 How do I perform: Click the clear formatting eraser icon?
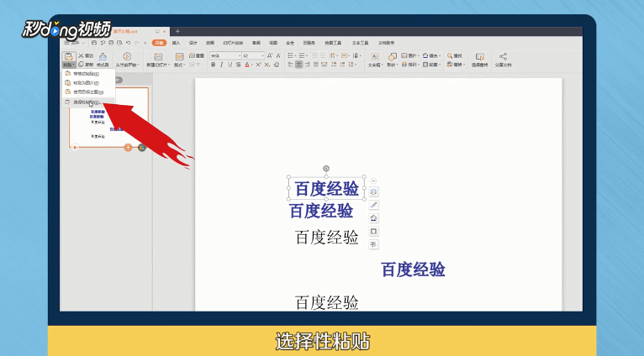[x=277, y=65]
